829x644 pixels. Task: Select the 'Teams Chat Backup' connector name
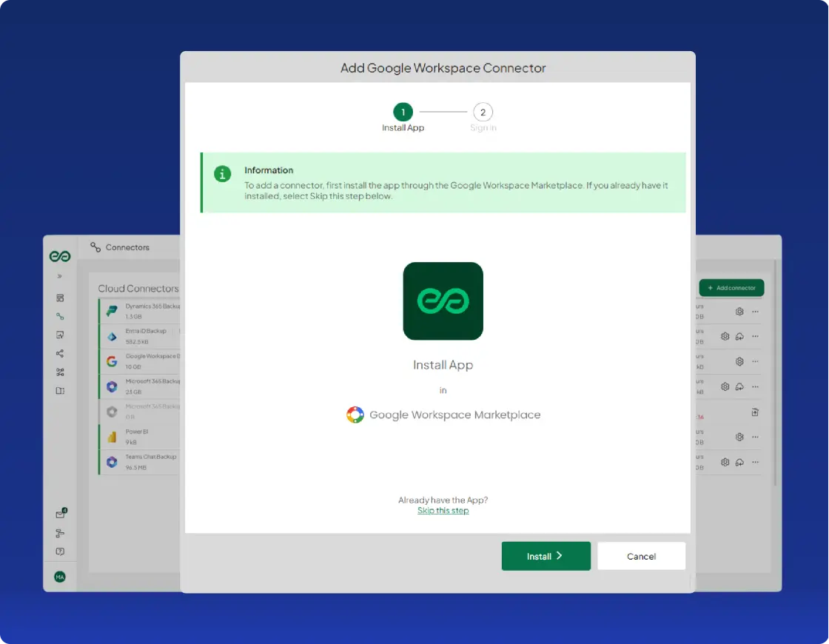pos(151,457)
